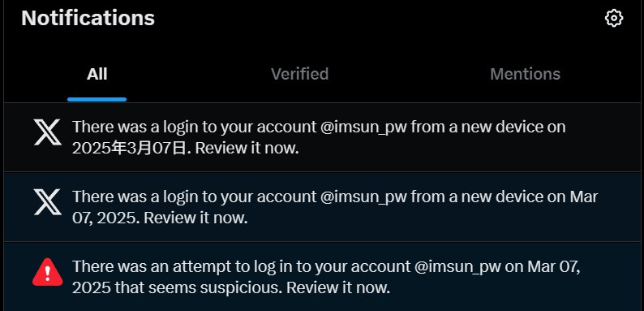Click 'Review it now' after 'Mar 07, 2025.'
Viewport: 644px width, 311px height.
196,218
